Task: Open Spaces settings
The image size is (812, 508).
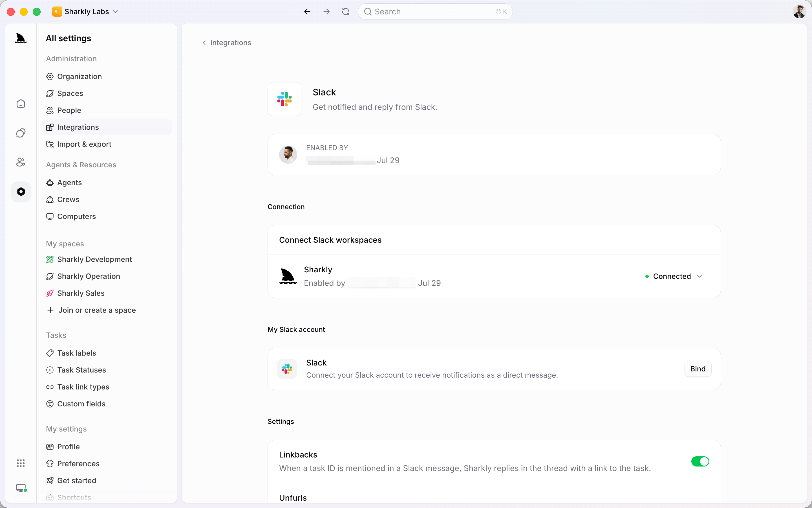Action: pyautogui.click(x=107, y=93)
